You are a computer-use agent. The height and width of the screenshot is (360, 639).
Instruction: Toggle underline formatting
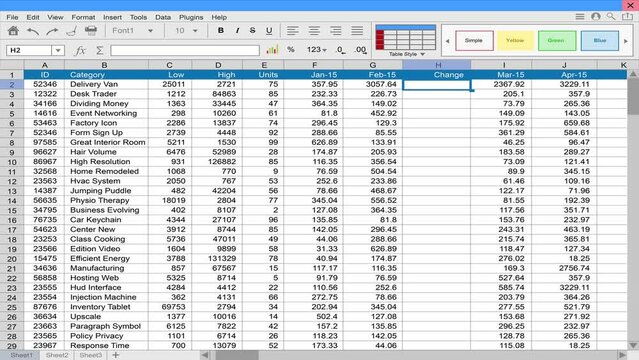pyautogui.click(x=269, y=31)
